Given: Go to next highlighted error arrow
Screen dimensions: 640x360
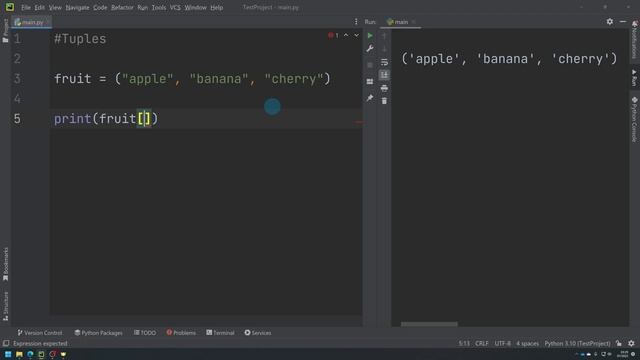Looking at the screenshot, I should 357,36.
